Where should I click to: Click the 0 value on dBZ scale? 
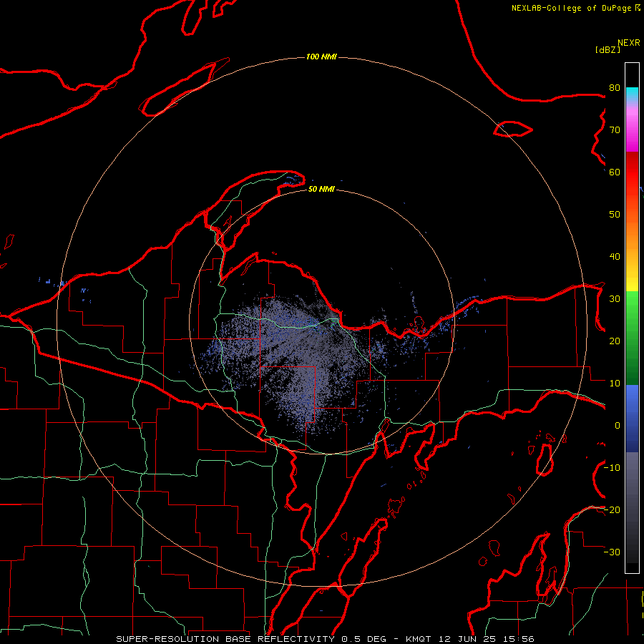[x=618, y=426]
